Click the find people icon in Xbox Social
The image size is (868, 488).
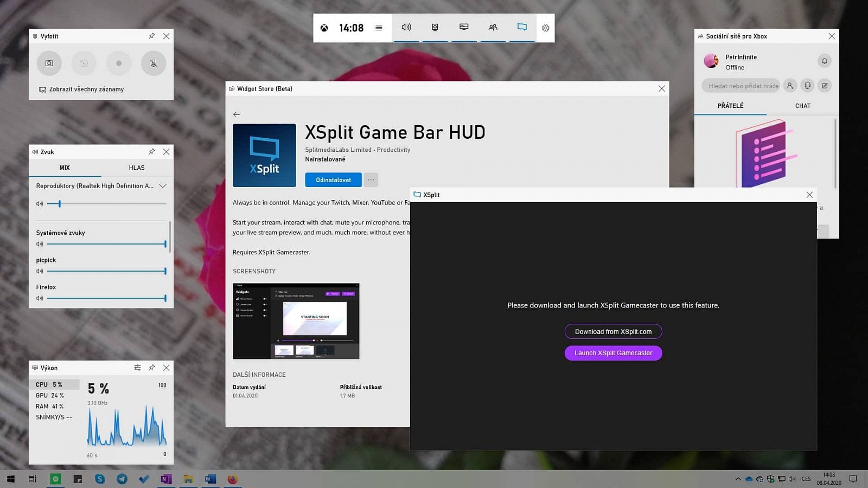tap(790, 86)
